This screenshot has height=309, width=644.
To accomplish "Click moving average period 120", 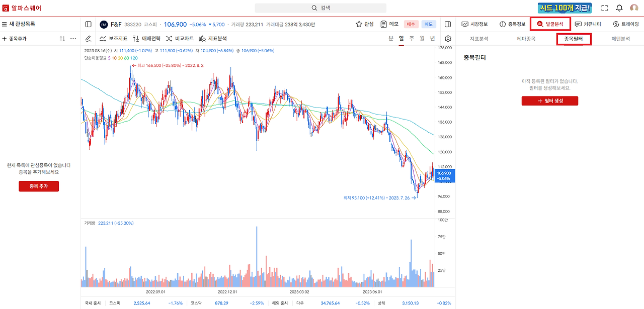I will pos(134,58).
